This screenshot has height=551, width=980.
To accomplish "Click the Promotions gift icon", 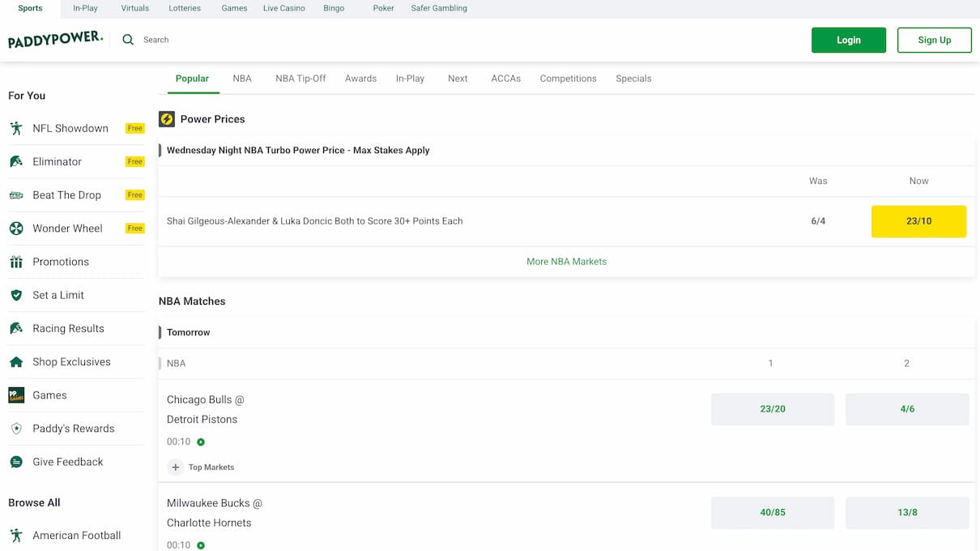I will tap(16, 261).
